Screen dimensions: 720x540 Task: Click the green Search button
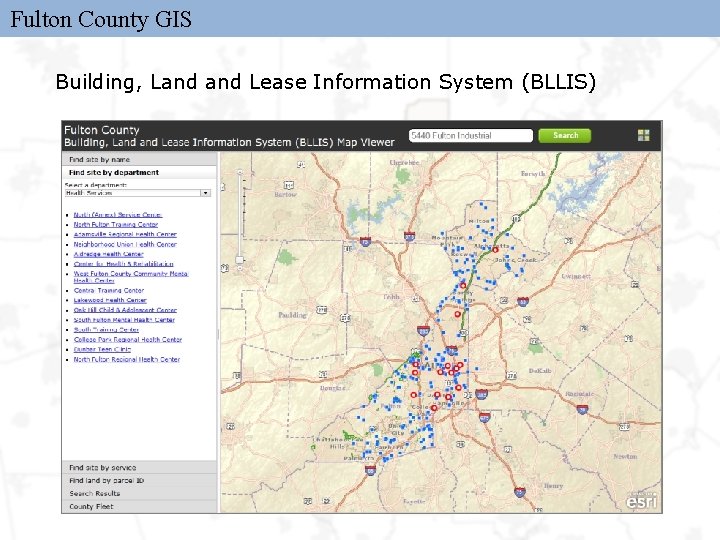(x=565, y=135)
